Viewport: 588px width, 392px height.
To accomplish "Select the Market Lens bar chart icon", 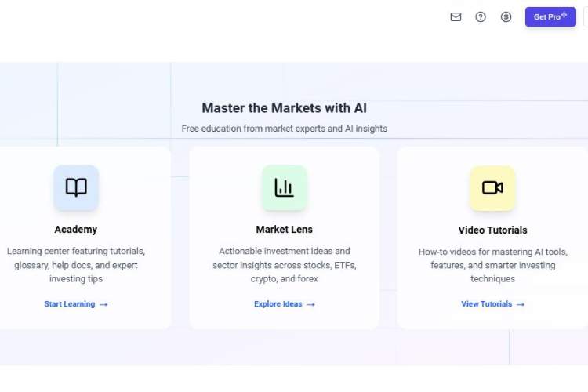I will point(284,187).
